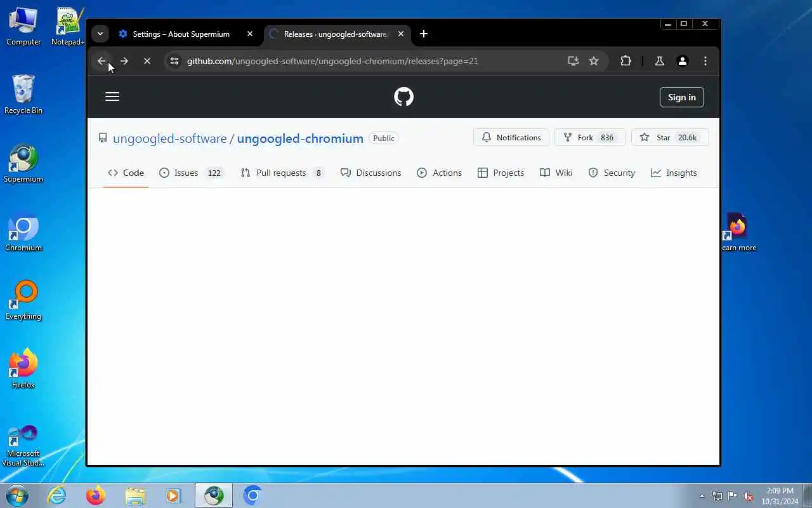The image size is (812, 508).
Task: Install app icon in address bar
Action: pos(573,61)
